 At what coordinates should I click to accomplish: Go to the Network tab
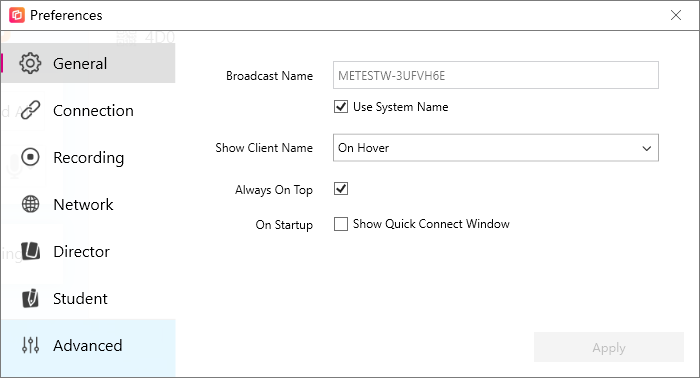88,204
